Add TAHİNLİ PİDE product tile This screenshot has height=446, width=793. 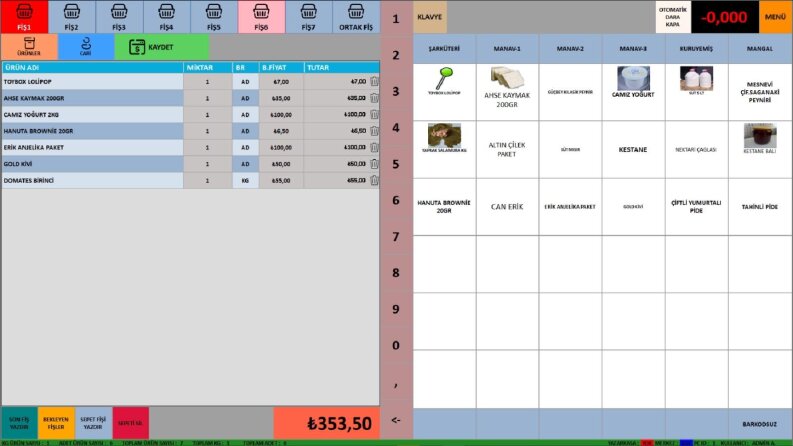[x=760, y=206]
